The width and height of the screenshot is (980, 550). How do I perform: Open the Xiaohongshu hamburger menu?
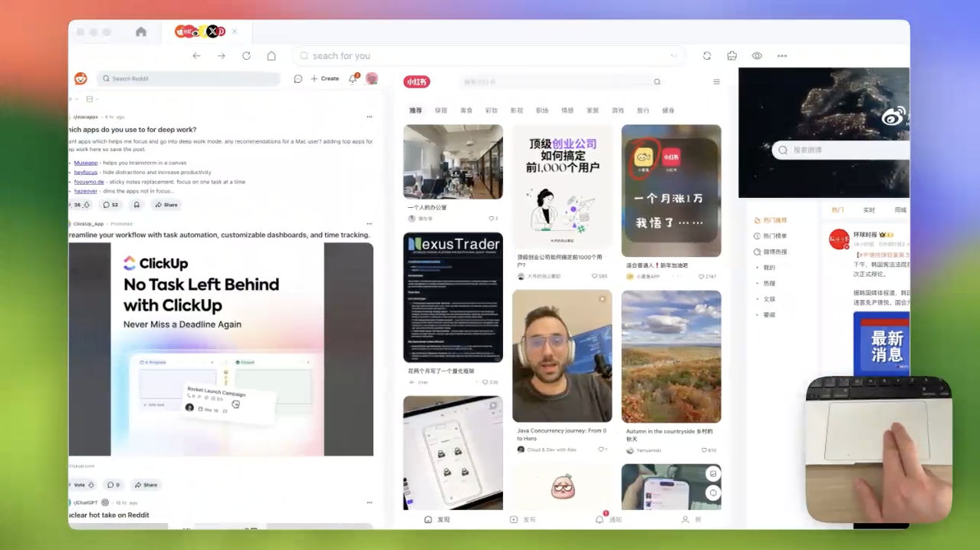(717, 81)
